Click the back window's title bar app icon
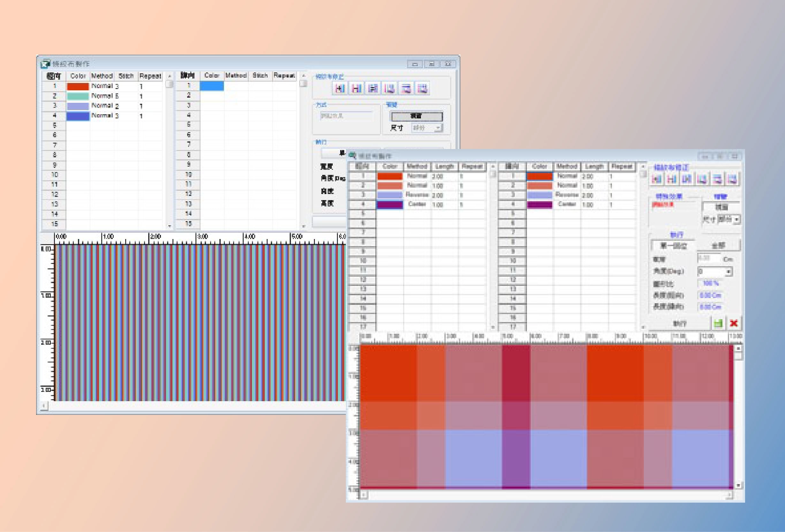 45,64
